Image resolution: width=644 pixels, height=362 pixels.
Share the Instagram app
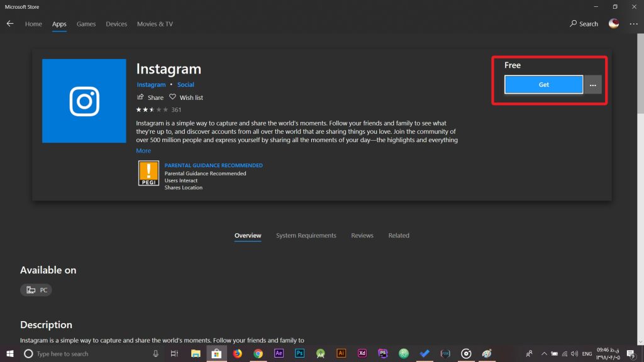click(150, 97)
